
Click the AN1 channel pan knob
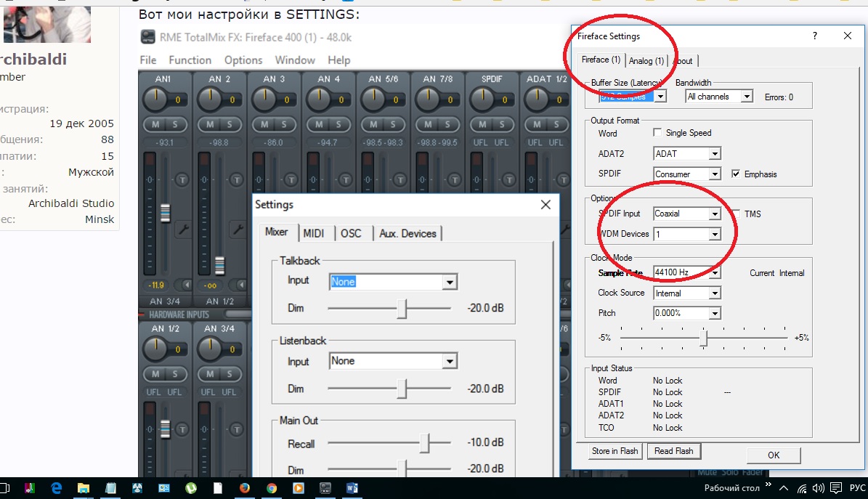155,99
